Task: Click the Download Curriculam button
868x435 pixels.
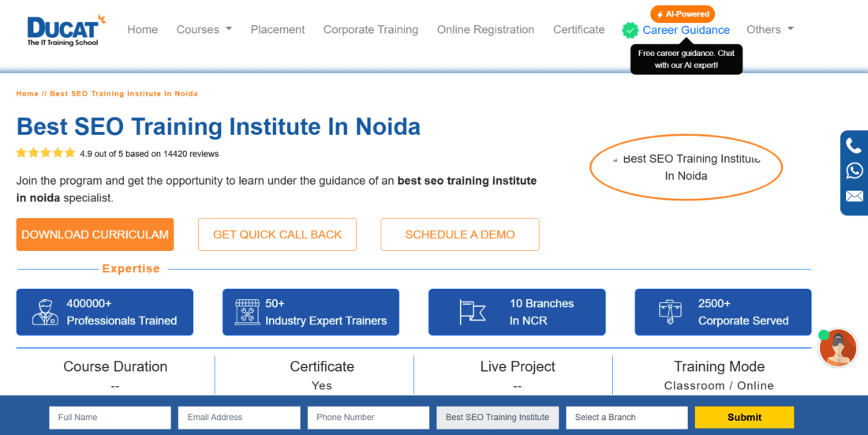Action: (95, 234)
